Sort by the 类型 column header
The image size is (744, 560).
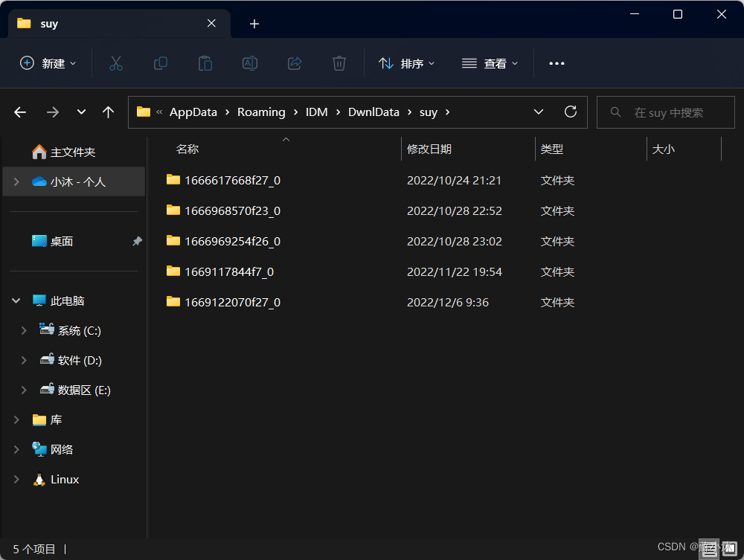point(552,149)
